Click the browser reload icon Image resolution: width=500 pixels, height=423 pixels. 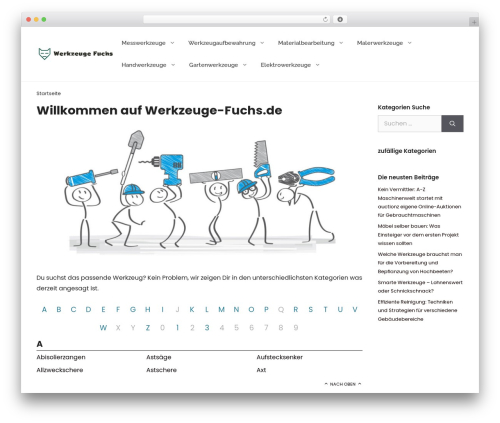point(325,20)
